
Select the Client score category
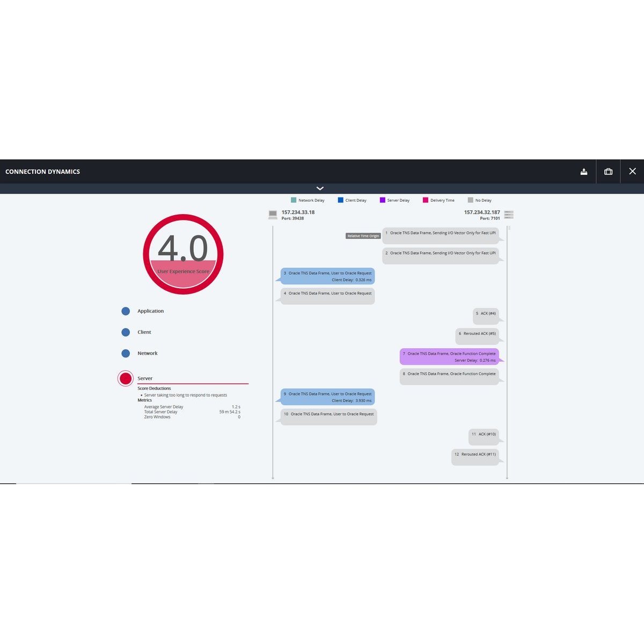(x=126, y=332)
